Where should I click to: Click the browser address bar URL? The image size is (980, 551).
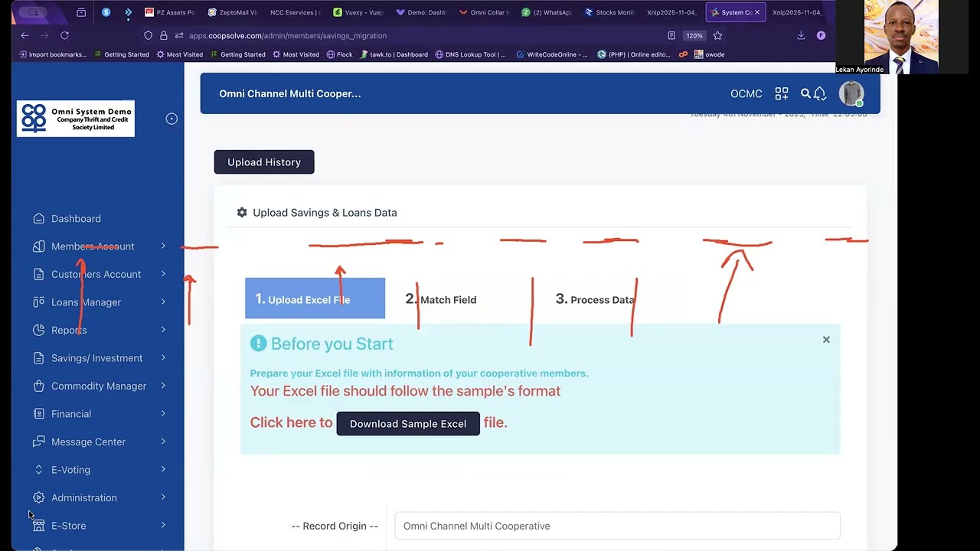point(288,36)
